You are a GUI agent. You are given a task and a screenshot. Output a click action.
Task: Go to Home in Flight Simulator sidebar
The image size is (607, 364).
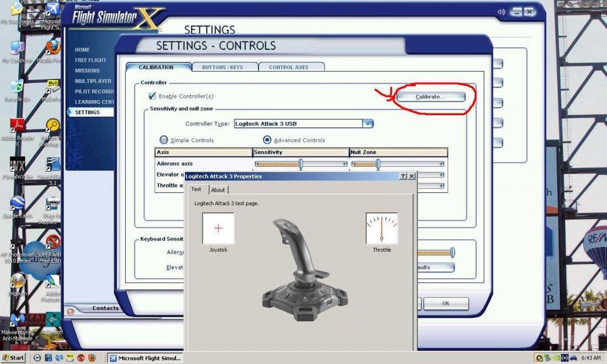pyautogui.click(x=83, y=50)
